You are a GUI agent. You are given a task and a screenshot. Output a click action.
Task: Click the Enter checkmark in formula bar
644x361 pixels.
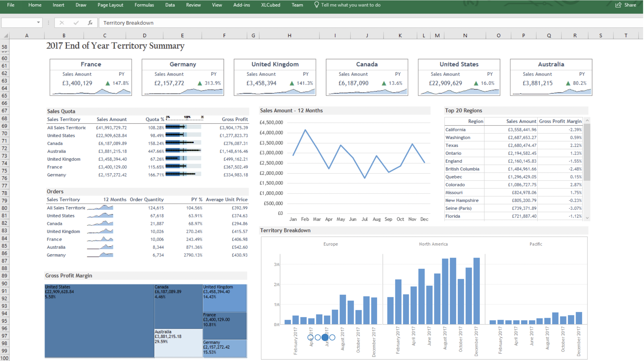(x=76, y=23)
